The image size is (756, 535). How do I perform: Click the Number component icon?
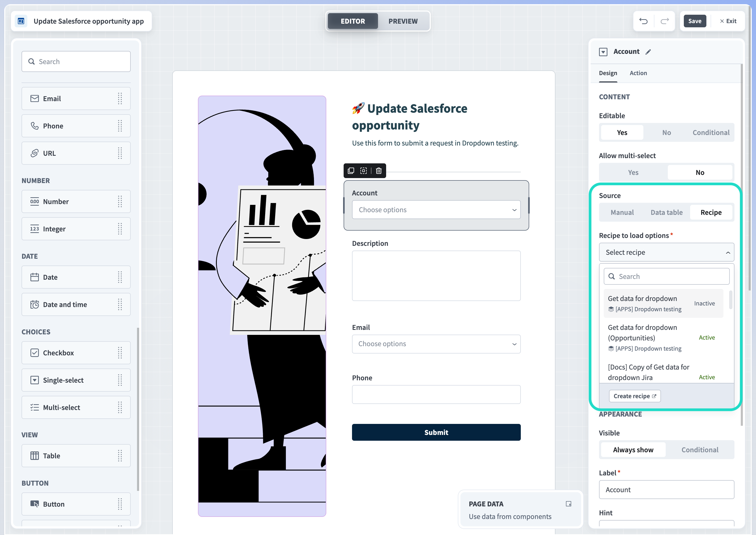(35, 202)
